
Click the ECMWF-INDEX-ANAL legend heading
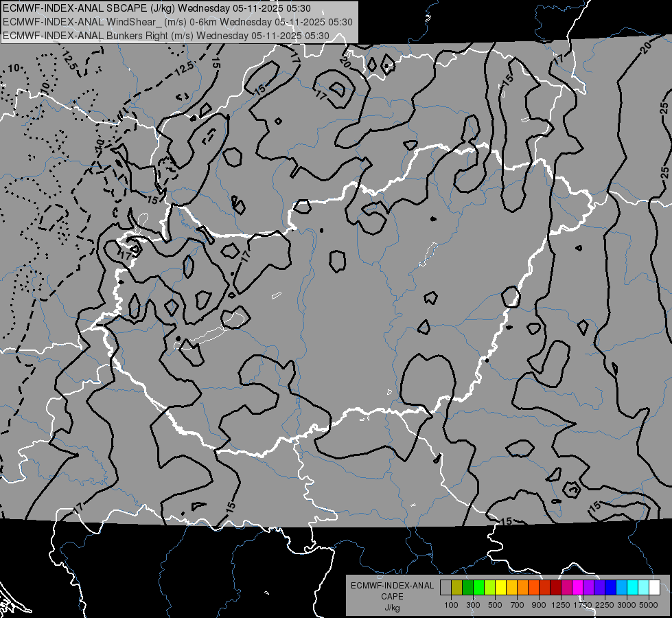point(392,586)
